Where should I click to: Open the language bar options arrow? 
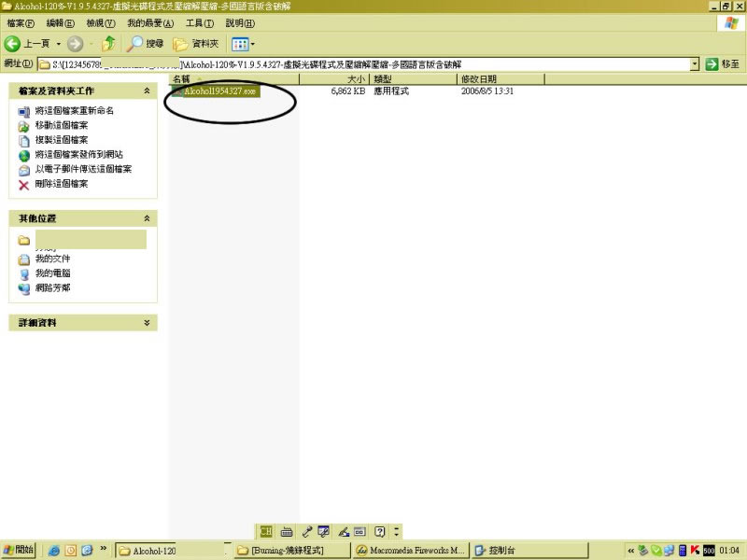pyautogui.click(x=396, y=531)
